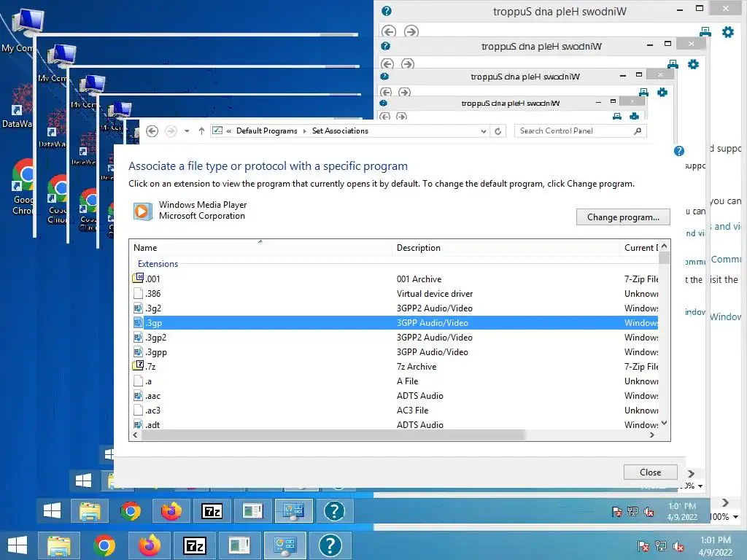Click Control Panel button on outermost taskbar

point(285,545)
